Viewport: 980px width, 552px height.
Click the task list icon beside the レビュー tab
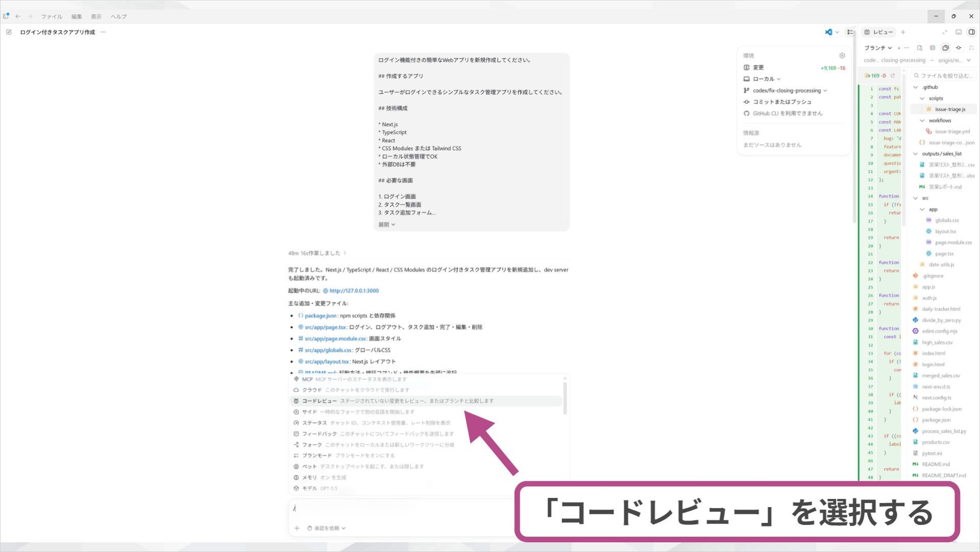click(849, 32)
